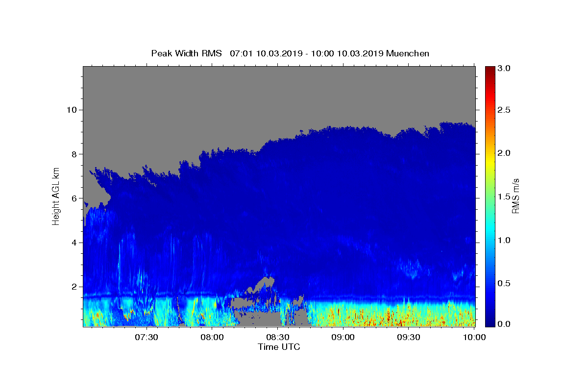Click the height axis label 6

point(74,198)
